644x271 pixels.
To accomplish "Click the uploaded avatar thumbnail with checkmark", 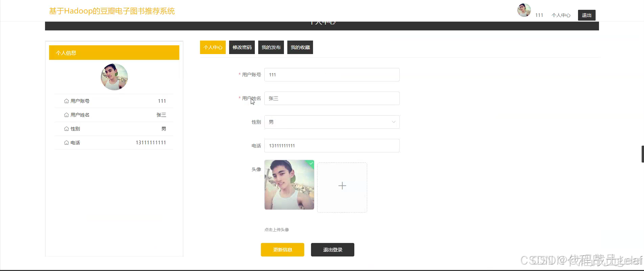I will click(x=289, y=185).
